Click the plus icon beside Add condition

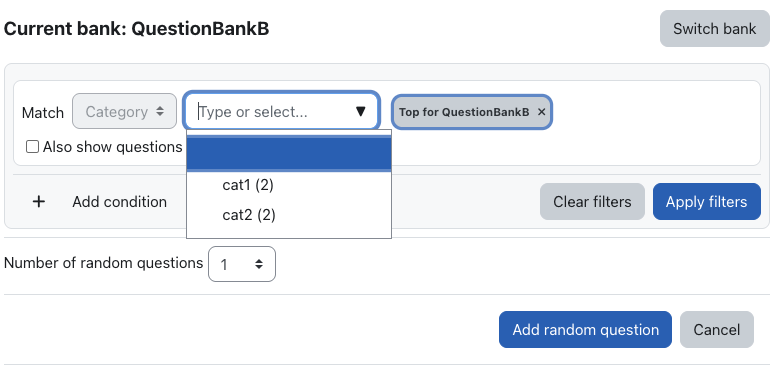point(39,202)
